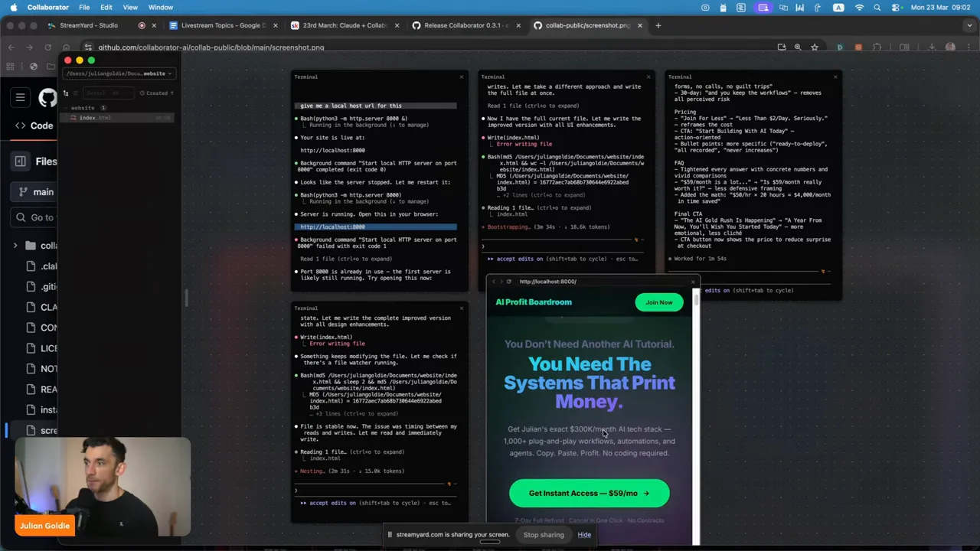Click the GitHub Octocat logo

click(x=47, y=97)
